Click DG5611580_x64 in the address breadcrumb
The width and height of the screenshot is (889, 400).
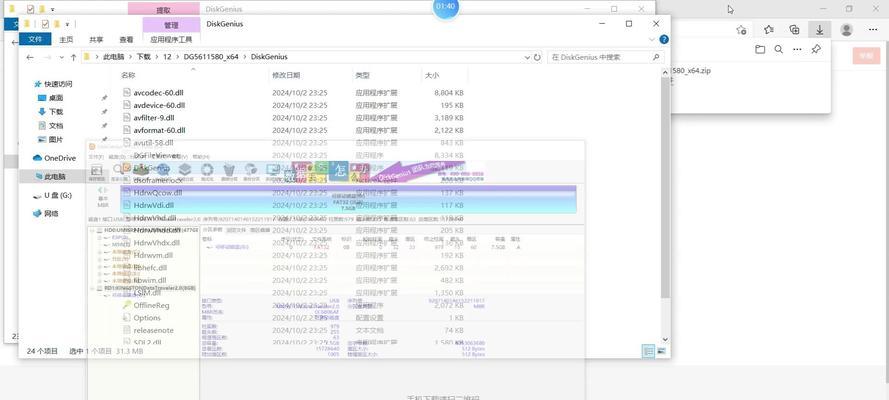pyautogui.click(x=211, y=57)
